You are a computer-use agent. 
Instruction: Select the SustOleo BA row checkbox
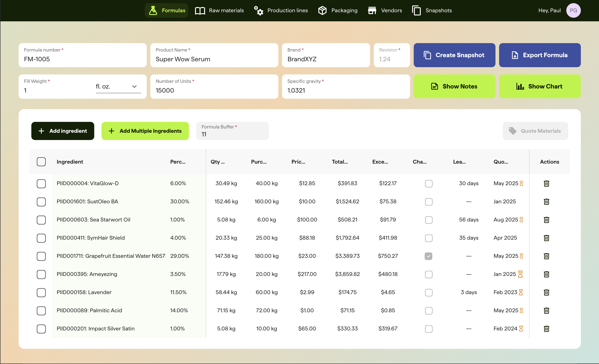pos(41,202)
